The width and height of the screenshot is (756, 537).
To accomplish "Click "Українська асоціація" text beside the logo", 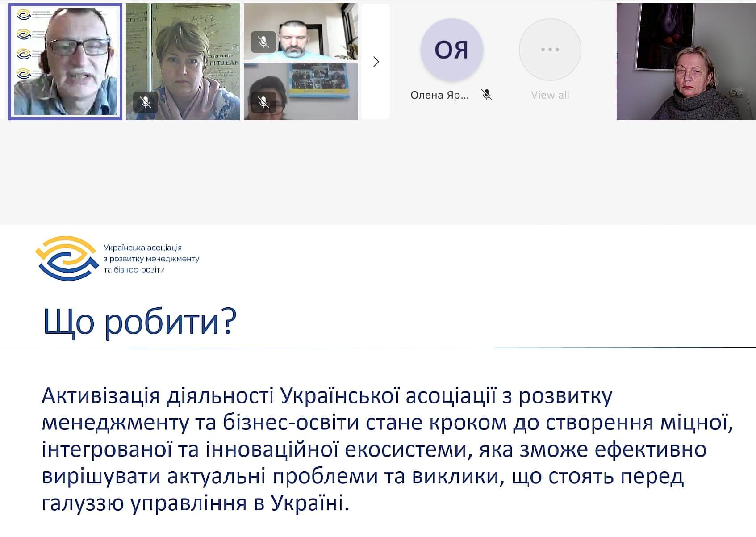I will coord(142,248).
